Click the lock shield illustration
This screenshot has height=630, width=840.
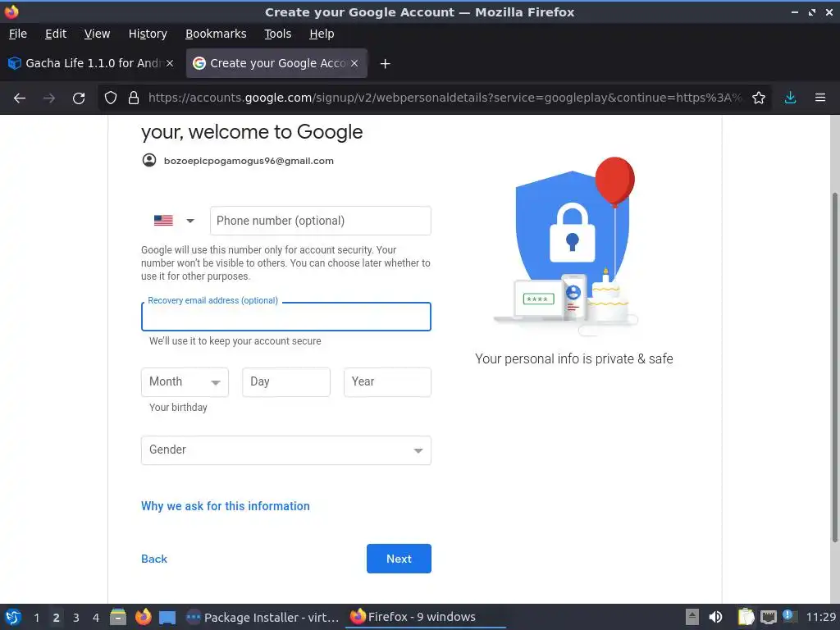pos(572,231)
